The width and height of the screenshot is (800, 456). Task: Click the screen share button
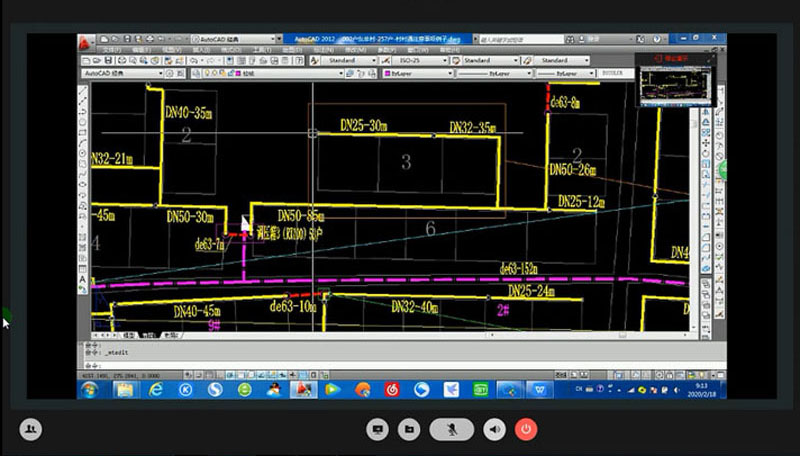tap(378, 429)
